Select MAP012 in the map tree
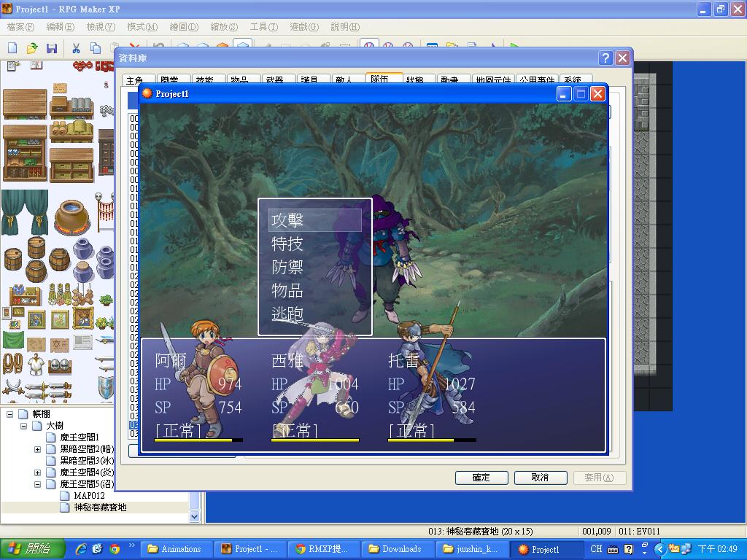Image resolution: width=747 pixels, height=560 pixels. coord(89,496)
